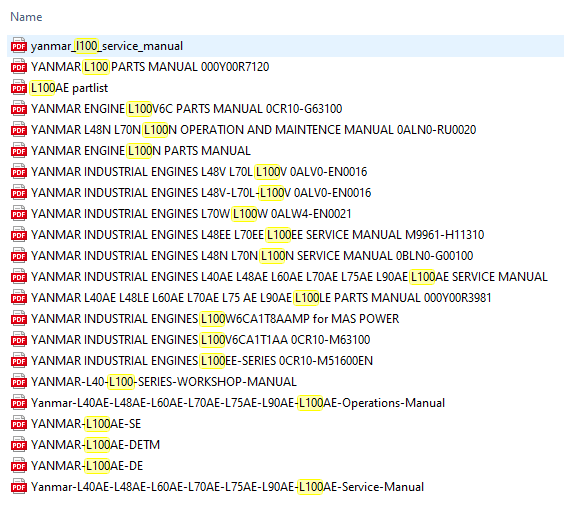
Task: Select YANMAR ENGINE L100V6C PARTS MANUAL file name
Action: [x=186, y=109]
